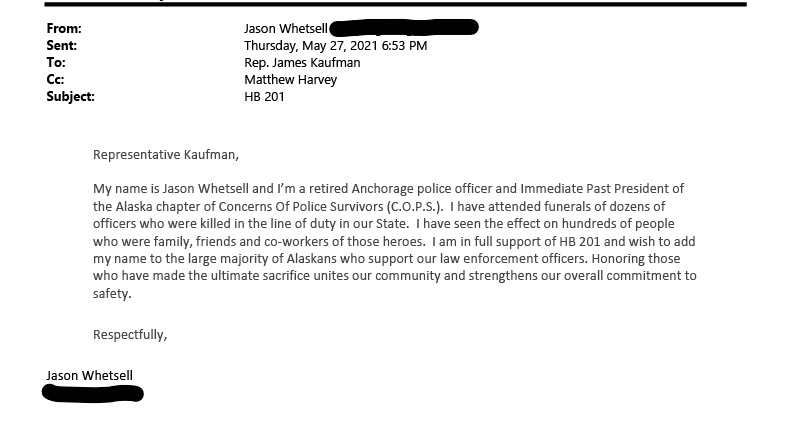Image resolution: width=792 pixels, height=422 pixels.
Task: Click the Sent: field label
Action: point(62,45)
